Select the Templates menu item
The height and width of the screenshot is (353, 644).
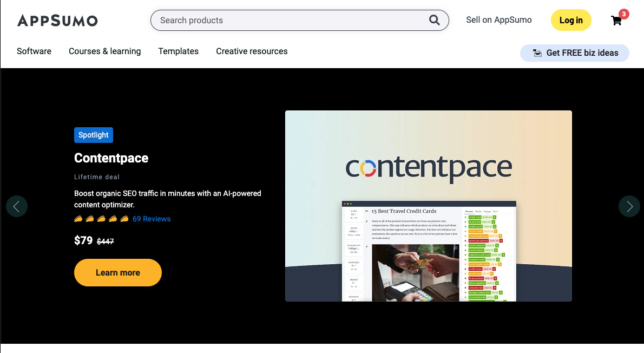coord(178,51)
